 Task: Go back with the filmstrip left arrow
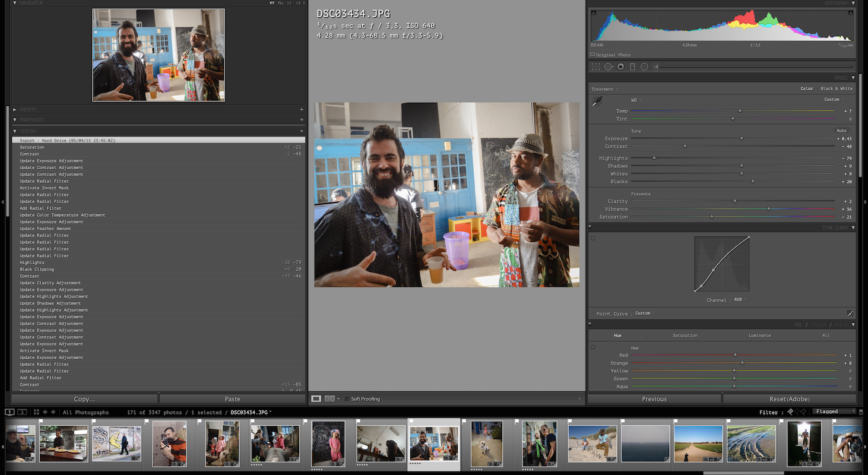tap(45, 412)
